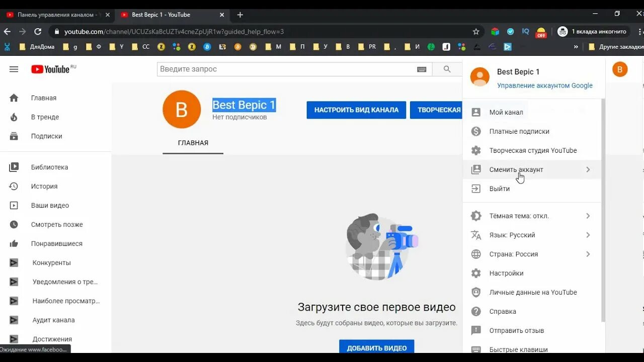Click the IQ extension icon

pyautogui.click(x=525, y=31)
